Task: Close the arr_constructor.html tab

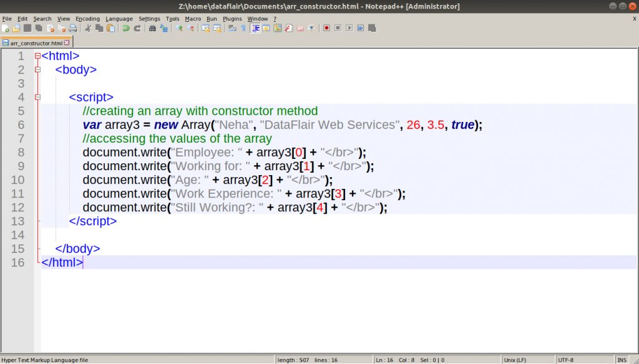Action: point(67,42)
